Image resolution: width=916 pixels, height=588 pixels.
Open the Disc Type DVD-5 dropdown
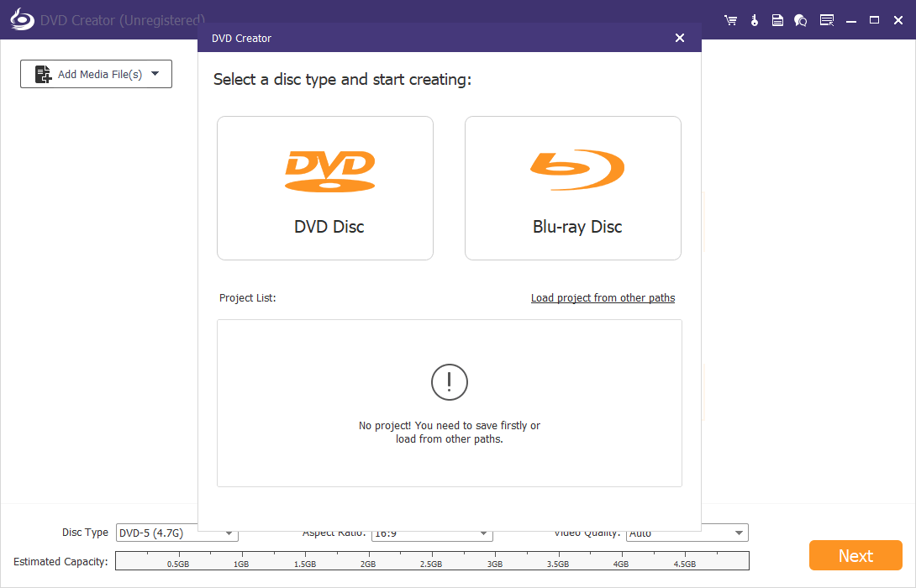click(177, 533)
